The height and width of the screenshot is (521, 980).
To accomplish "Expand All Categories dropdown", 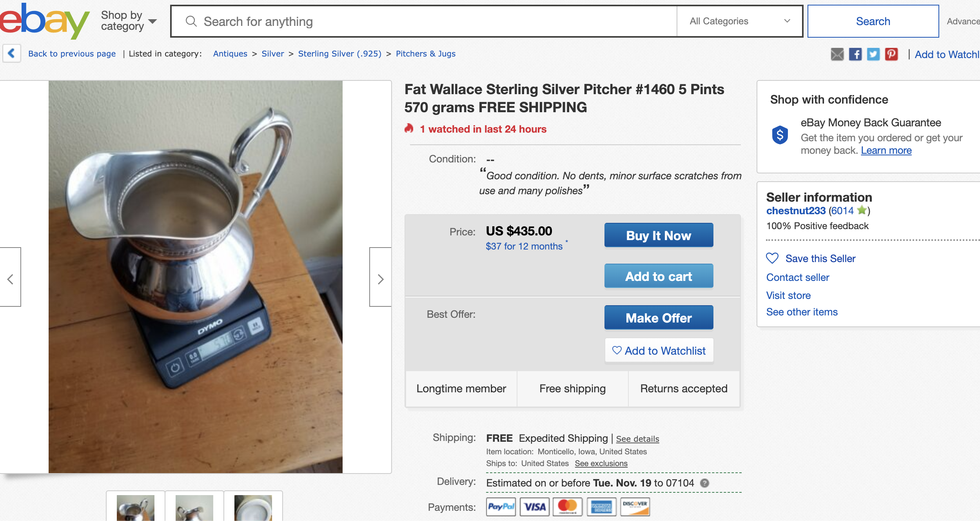I will pos(739,21).
